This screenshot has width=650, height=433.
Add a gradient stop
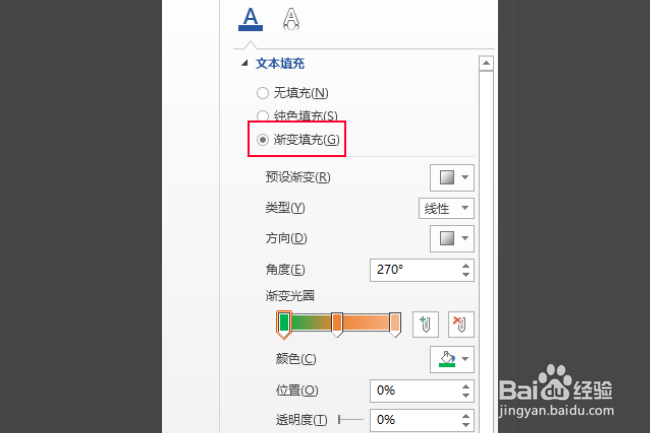425,324
